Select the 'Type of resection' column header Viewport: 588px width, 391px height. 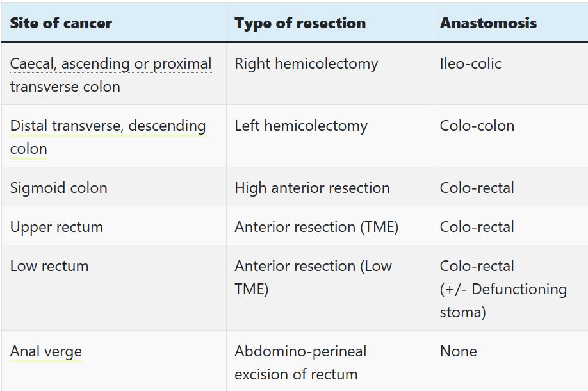pyautogui.click(x=300, y=23)
